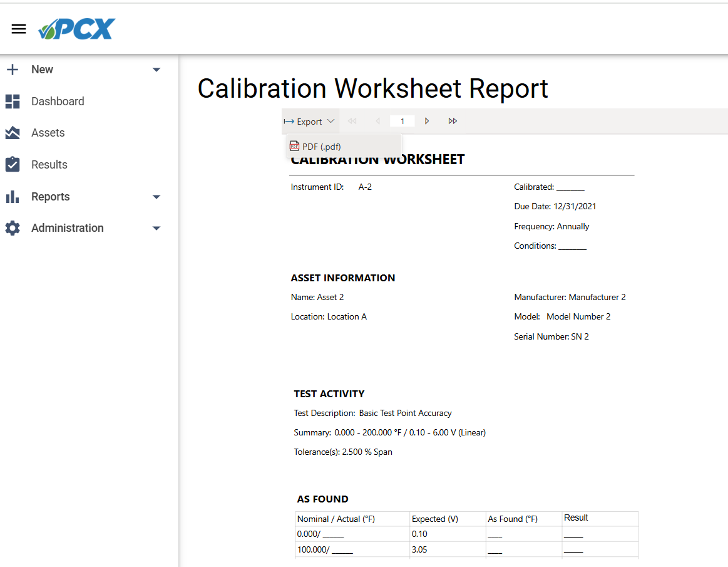Select PDF (.pdf) export option
The image size is (728, 567).
pos(321,147)
